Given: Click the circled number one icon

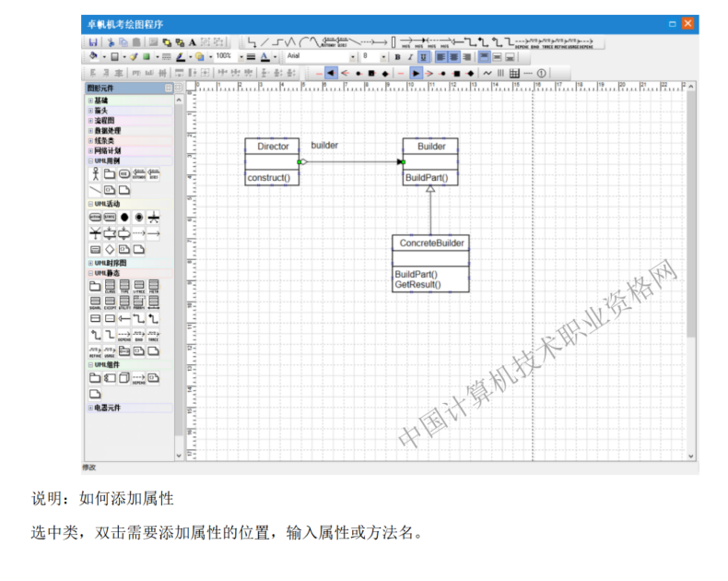Looking at the screenshot, I should click(541, 73).
